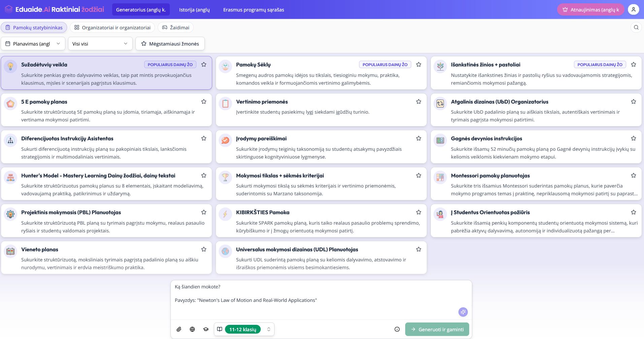
Task: Click the info circle icon near Generate
Action: pos(397,329)
